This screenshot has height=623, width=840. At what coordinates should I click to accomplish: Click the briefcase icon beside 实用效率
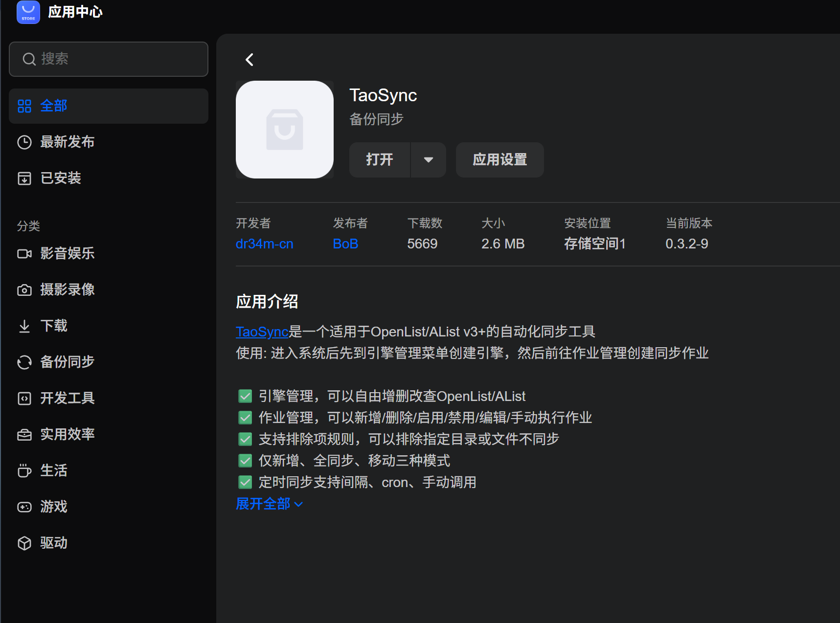click(24, 435)
